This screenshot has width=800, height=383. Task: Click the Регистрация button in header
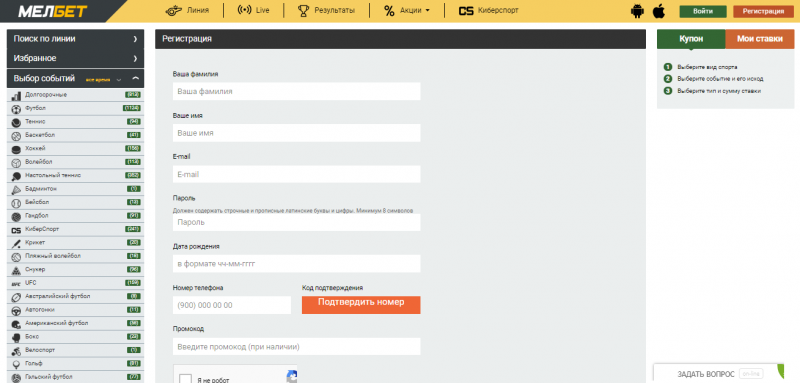763,11
